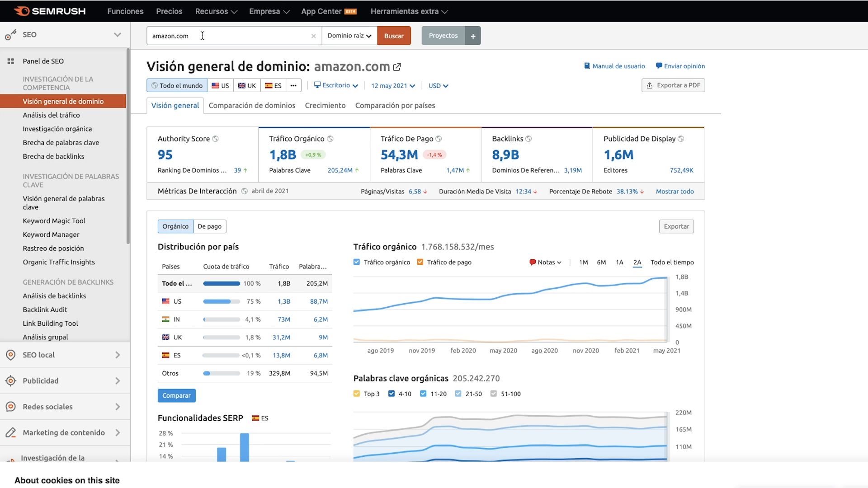Switch to De pago toggle
The width and height of the screenshot is (868, 488).
209,226
